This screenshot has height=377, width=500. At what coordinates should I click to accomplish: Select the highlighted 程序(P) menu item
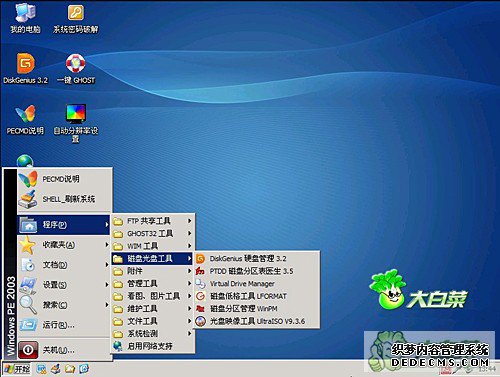point(64,225)
